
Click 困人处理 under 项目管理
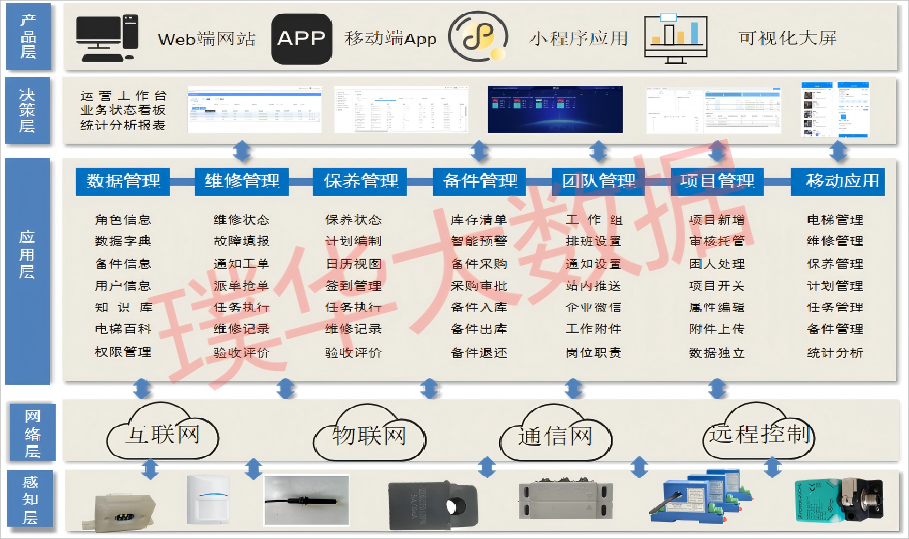pyautogui.click(x=717, y=264)
